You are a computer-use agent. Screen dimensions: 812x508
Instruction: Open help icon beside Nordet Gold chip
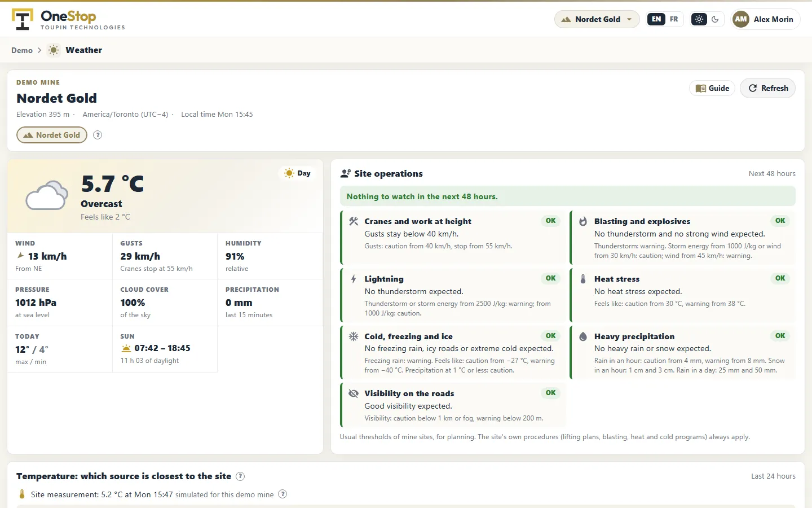click(98, 135)
